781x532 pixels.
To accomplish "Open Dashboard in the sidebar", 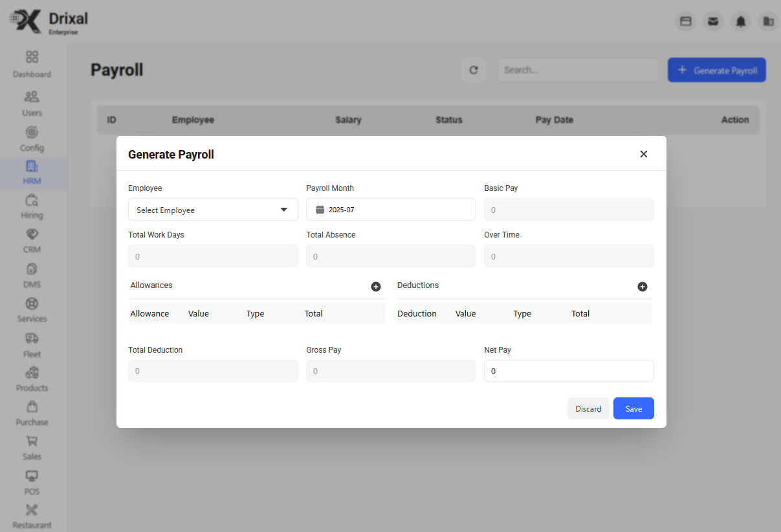I will pos(32,64).
